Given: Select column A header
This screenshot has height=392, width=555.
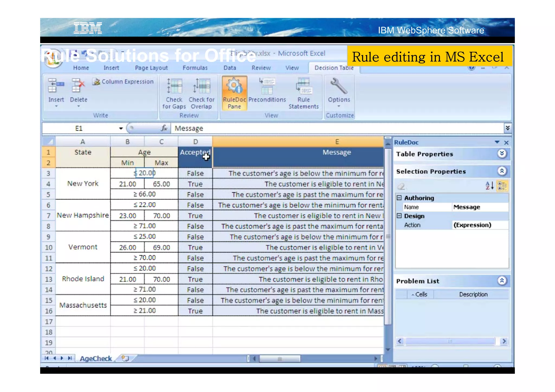Looking at the screenshot, I should (83, 142).
